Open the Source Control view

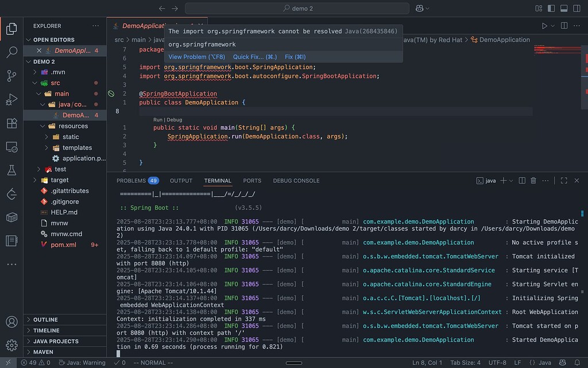[x=11, y=76]
